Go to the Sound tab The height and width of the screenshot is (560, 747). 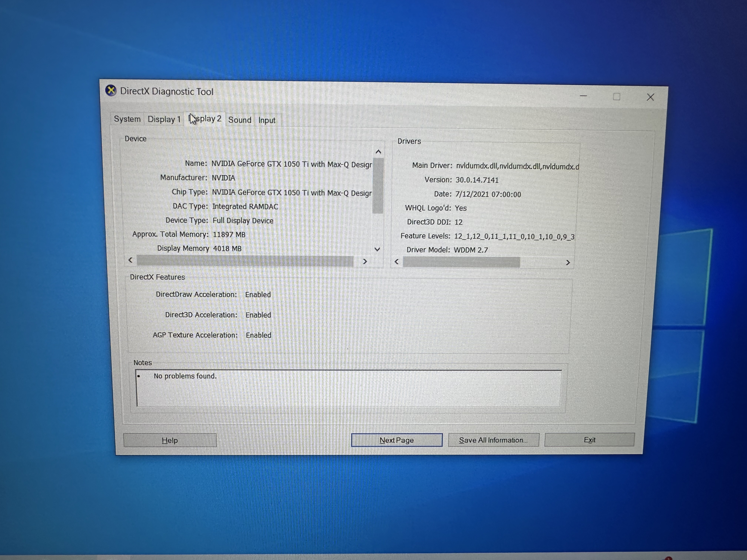(240, 120)
